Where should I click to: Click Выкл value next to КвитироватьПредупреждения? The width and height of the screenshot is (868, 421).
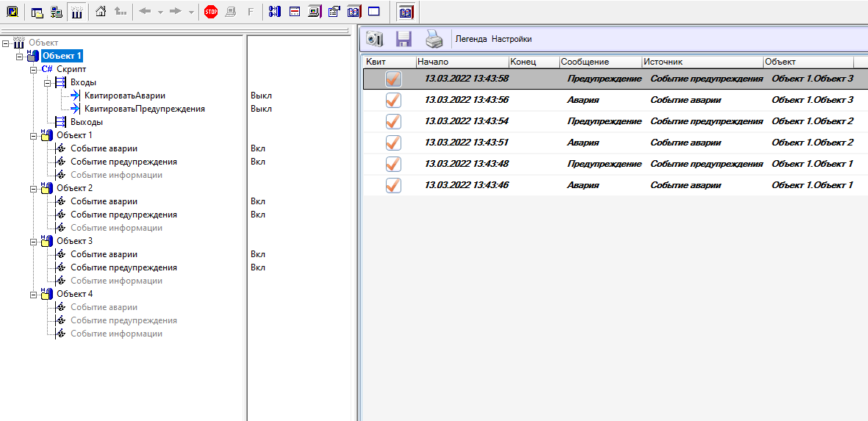262,109
